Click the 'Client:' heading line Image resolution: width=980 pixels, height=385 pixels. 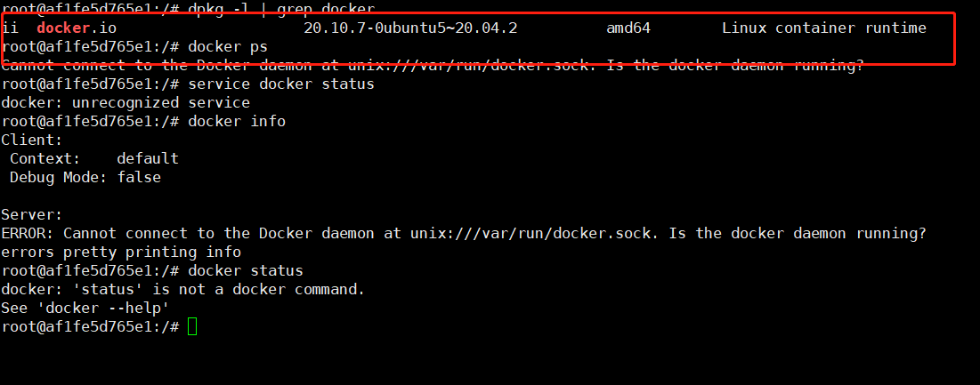(x=32, y=140)
